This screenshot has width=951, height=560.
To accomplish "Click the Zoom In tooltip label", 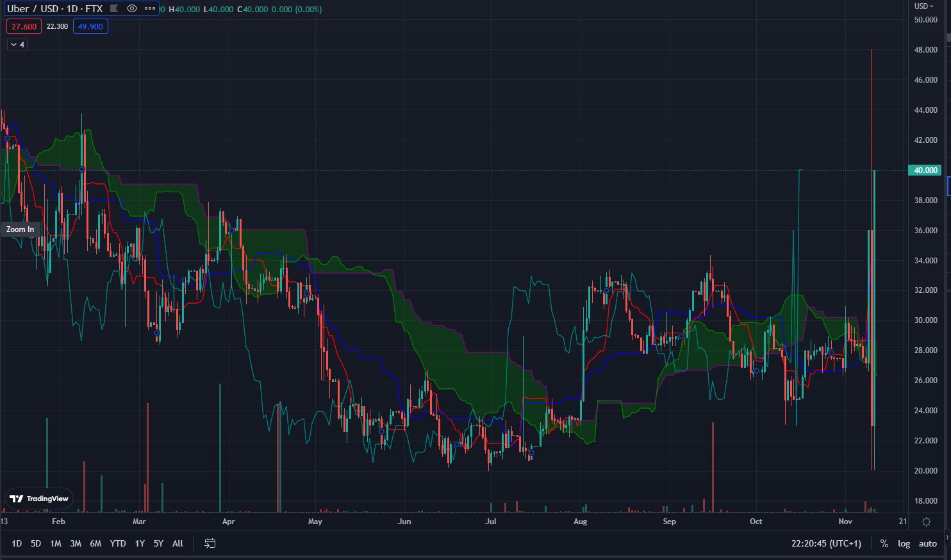I will tap(21, 229).
